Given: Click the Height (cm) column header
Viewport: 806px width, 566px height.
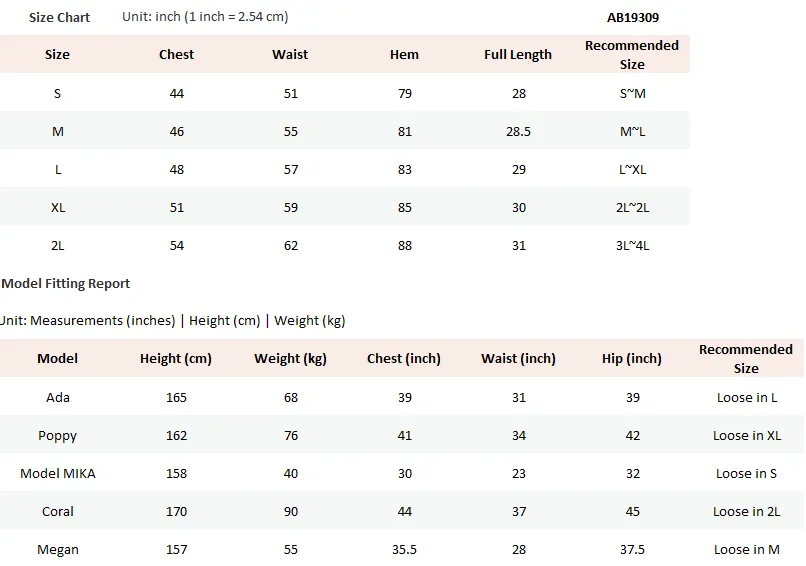Looking at the screenshot, I should pos(176,359).
